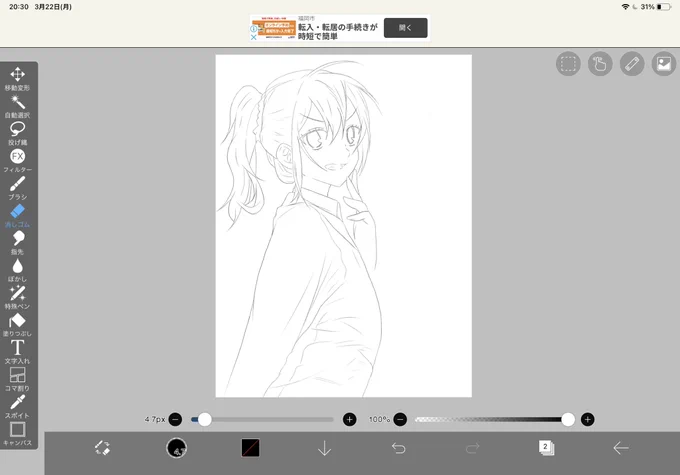Open the stabilizer hand icon button
Screen dimensions: 680x475
point(600,64)
